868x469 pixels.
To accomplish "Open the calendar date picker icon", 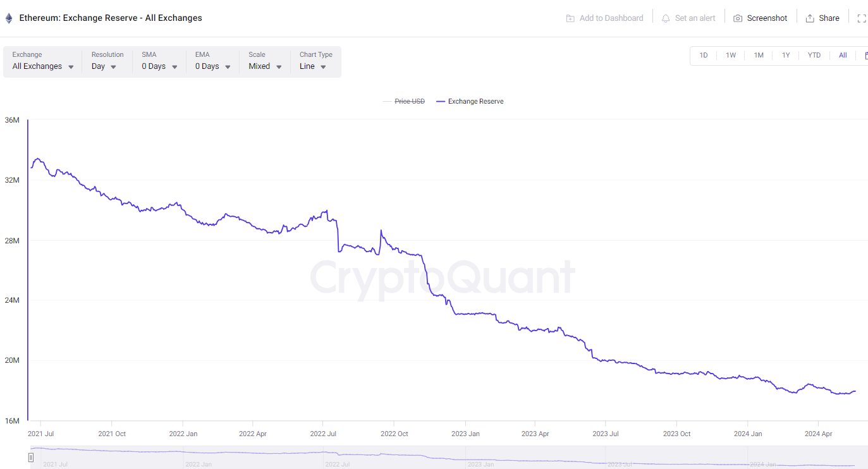I will (865, 55).
